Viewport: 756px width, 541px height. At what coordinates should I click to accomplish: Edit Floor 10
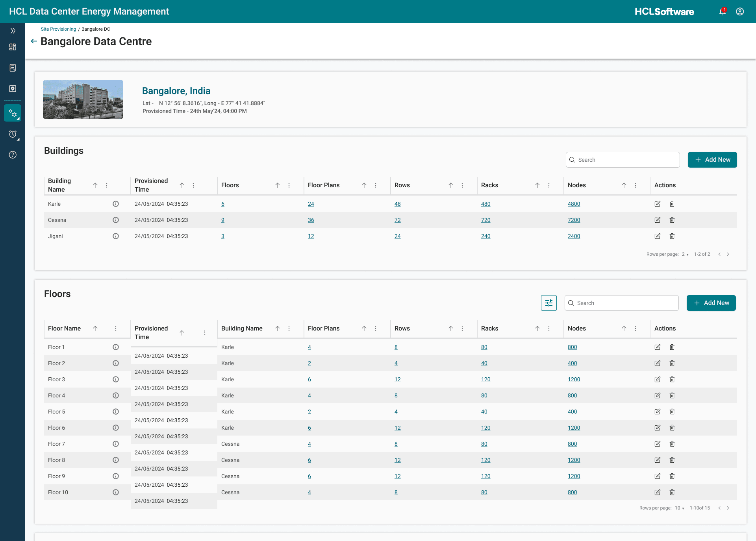(x=658, y=492)
